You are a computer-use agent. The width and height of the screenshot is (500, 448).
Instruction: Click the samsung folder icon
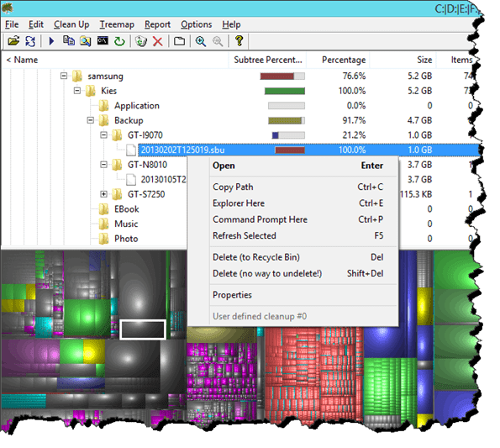point(77,76)
